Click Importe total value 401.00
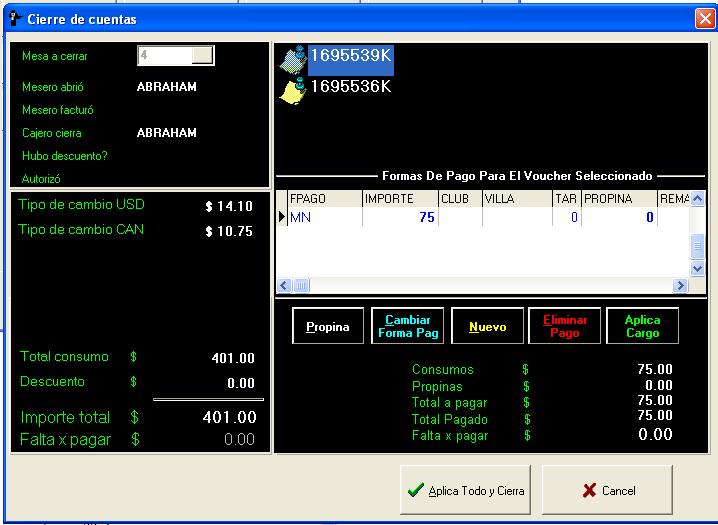This screenshot has width=718, height=525. click(x=229, y=417)
